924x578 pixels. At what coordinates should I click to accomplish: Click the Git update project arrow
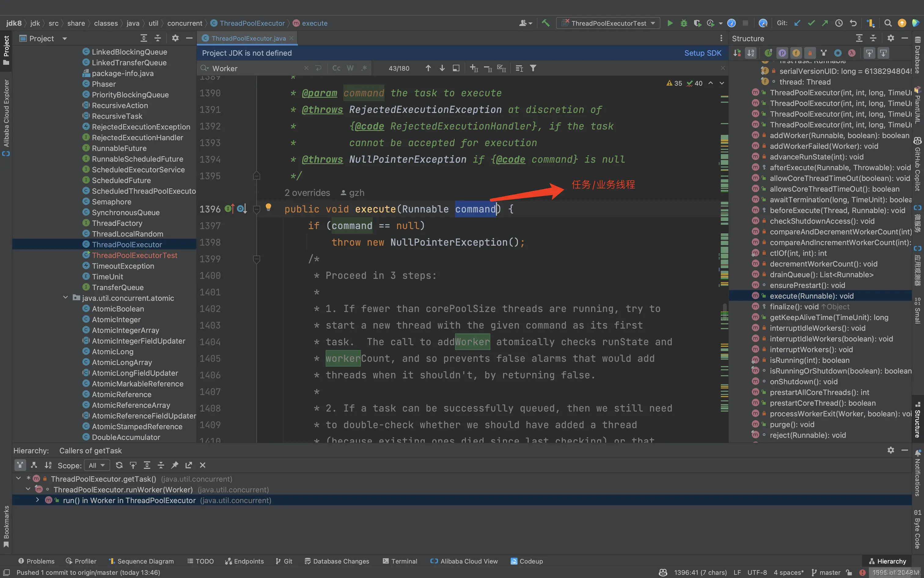[x=797, y=23]
